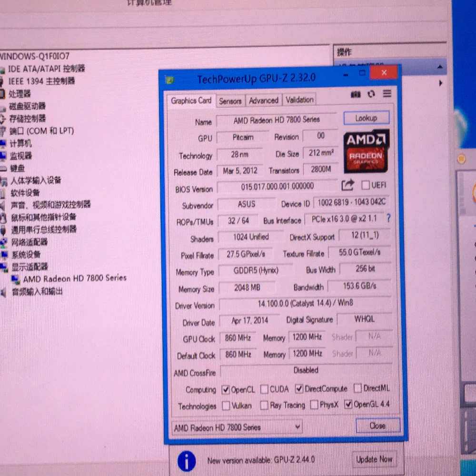
Task: Open GPU-Z settings via hamburger icon
Action: coord(387,94)
